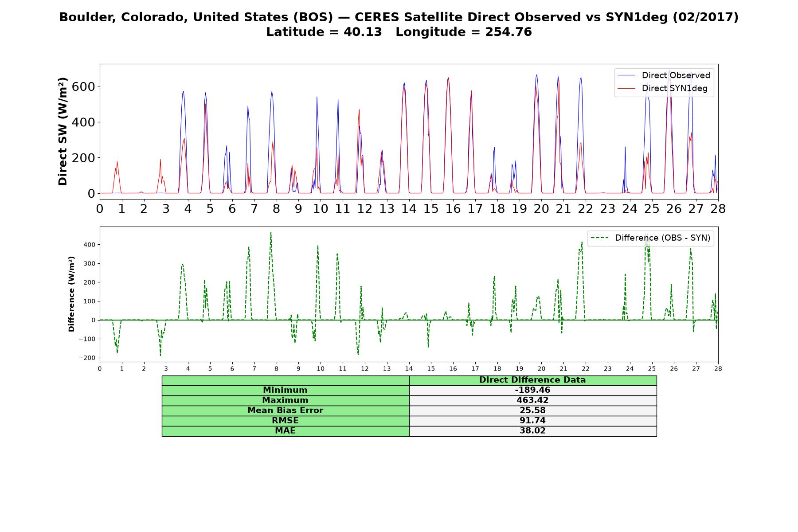Click the chart title Boulder, Colorado text
798x532 pixels.
[399, 17]
